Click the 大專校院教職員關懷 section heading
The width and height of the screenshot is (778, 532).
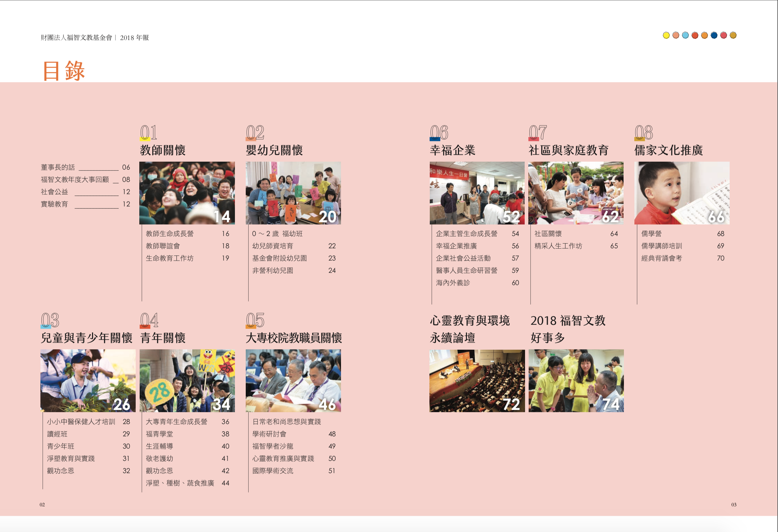pos(293,338)
